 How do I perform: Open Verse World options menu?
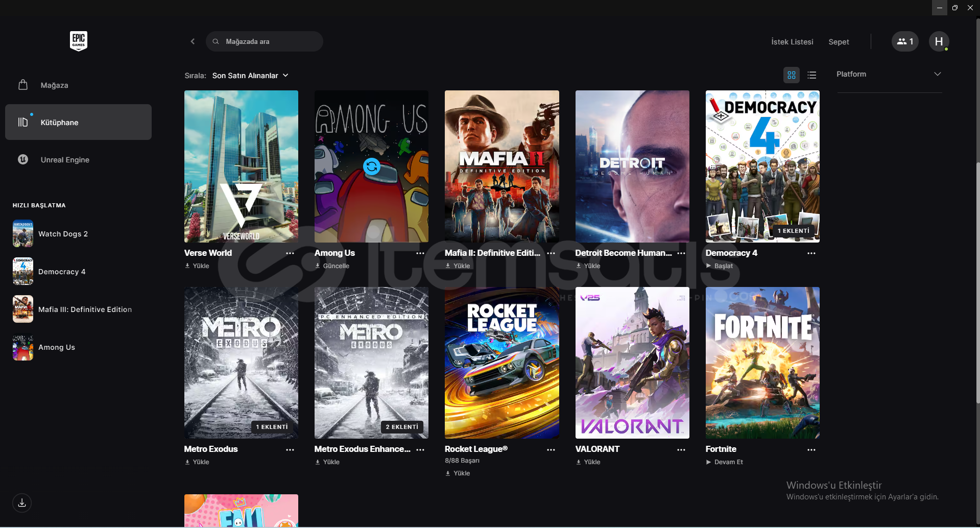(290, 253)
